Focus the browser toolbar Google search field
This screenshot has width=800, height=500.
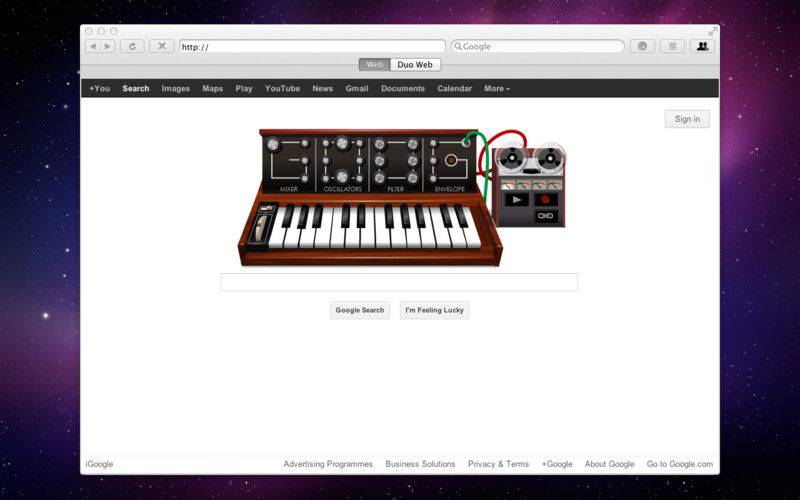coord(537,46)
